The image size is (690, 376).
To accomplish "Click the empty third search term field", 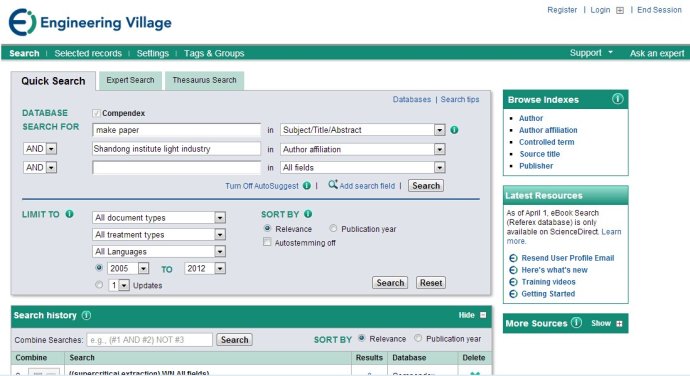I will pos(176,167).
